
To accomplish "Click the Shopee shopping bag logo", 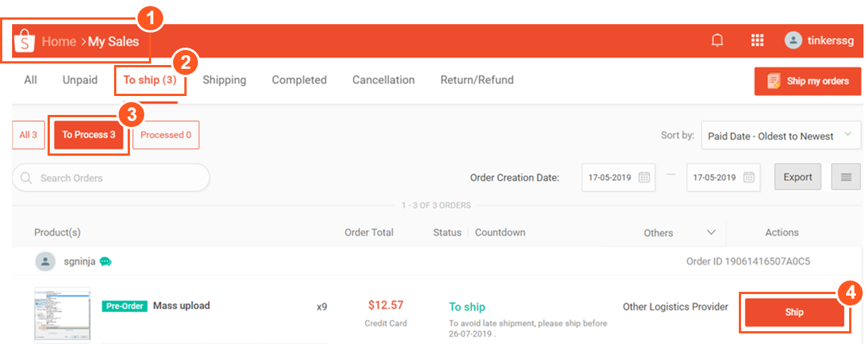I will 24,42.
